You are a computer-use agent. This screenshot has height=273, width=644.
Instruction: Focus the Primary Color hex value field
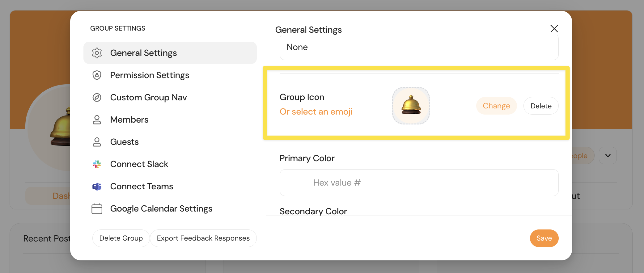(x=419, y=183)
